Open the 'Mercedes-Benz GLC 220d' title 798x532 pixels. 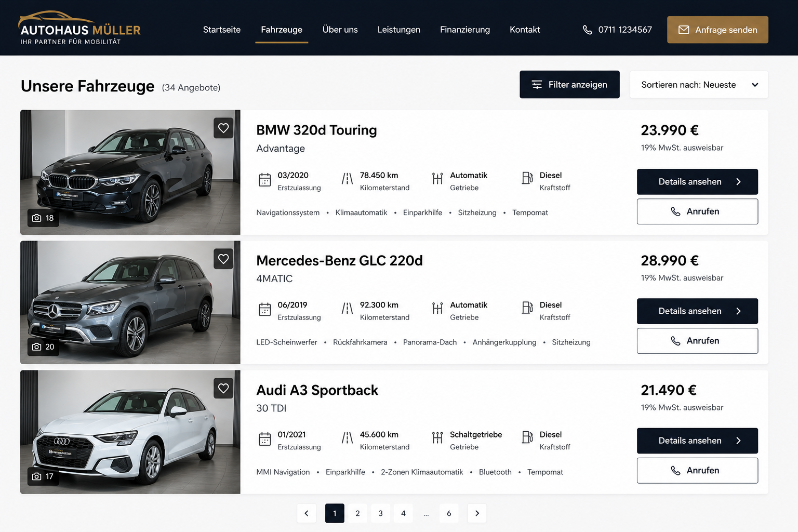pyautogui.click(x=339, y=260)
